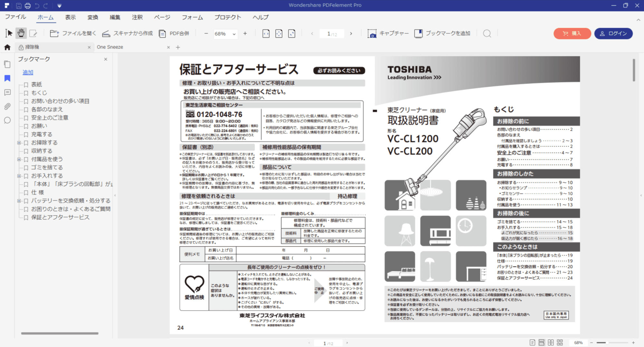644x347 pixels.
Task: Close the One Sneeze tab
Action: point(168,47)
